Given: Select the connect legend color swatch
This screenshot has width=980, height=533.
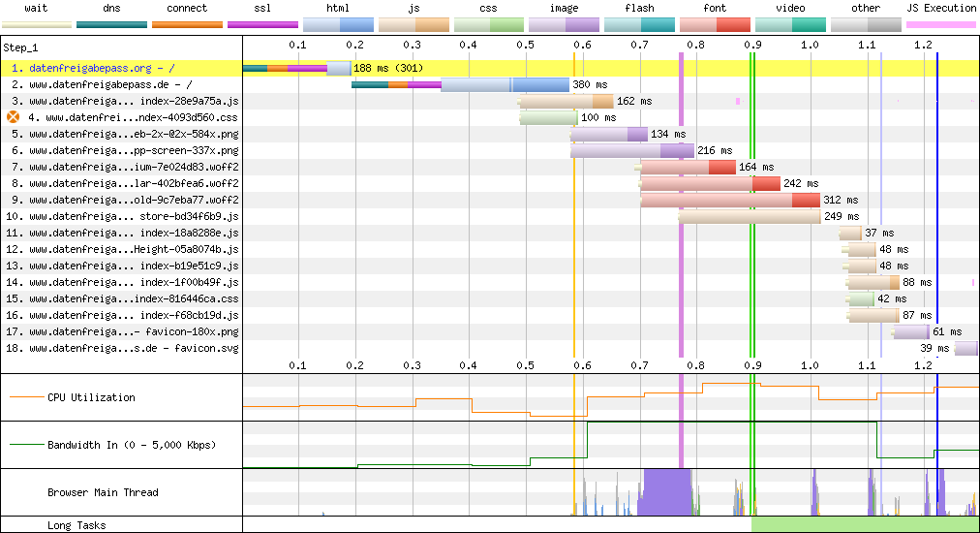Looking at the screenshot, I should [x=187, y=25].
